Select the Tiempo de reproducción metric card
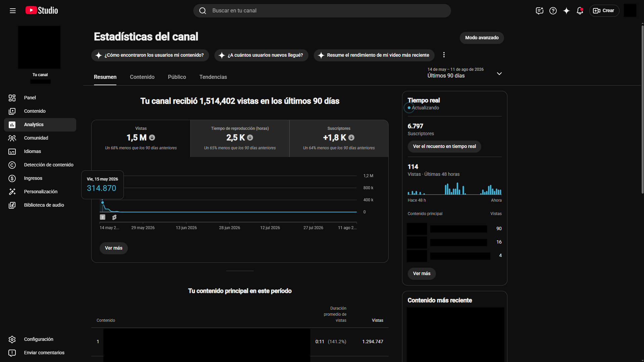Viewport: 644px width, 362px height. coord(240,139)
